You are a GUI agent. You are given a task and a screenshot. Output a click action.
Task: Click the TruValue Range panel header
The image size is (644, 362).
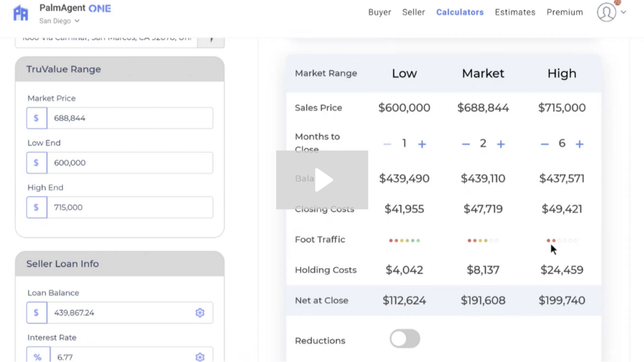[x=120, y=69]
